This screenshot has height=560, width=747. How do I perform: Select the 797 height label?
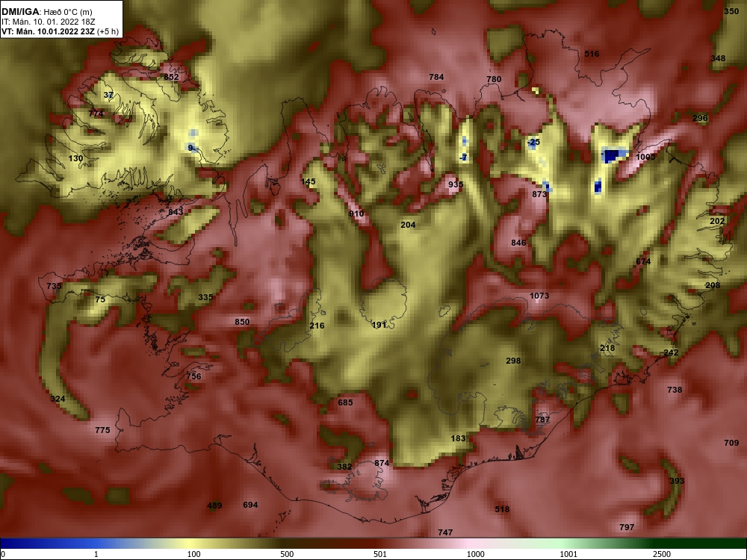[x=627, y=527]
